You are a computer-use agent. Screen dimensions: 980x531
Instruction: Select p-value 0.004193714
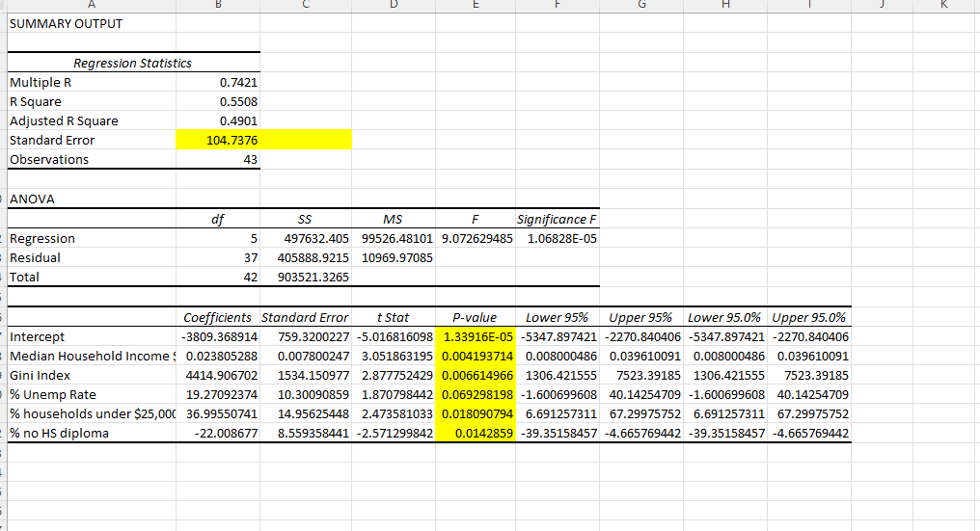[476, 356]
